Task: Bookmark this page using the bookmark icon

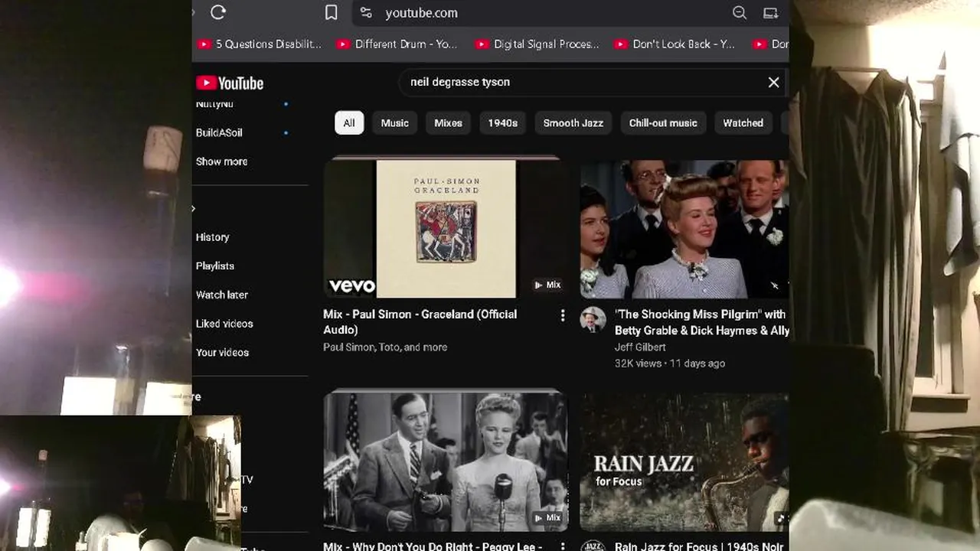Action: tap(332, 12)
